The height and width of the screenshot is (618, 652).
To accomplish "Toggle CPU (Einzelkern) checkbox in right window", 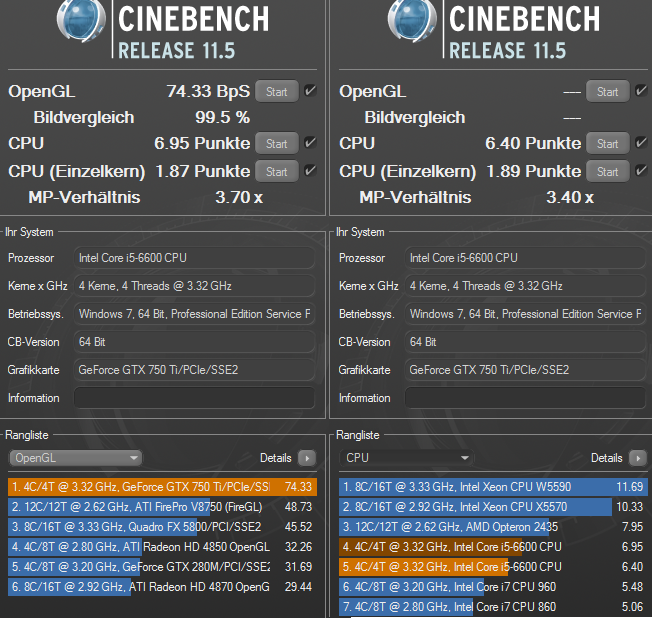I will click(x=641, y=171).
